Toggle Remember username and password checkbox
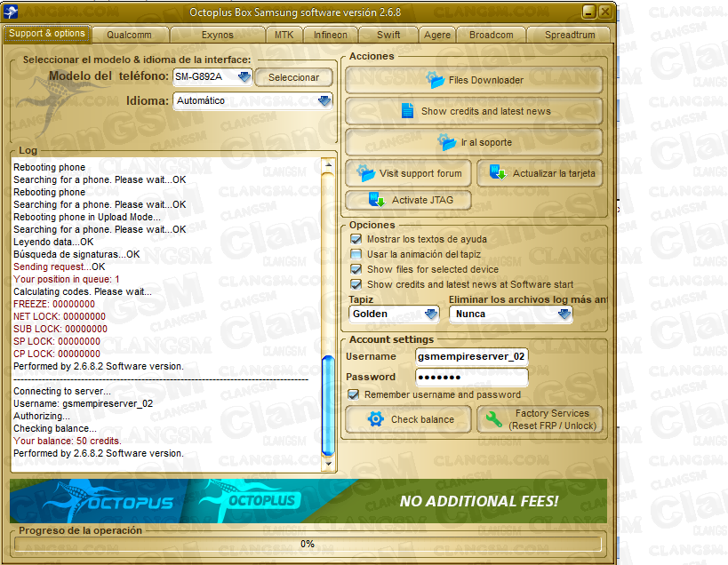Image resolution: width=728 pixels, height=565 pixels. [x=353, y=394]
